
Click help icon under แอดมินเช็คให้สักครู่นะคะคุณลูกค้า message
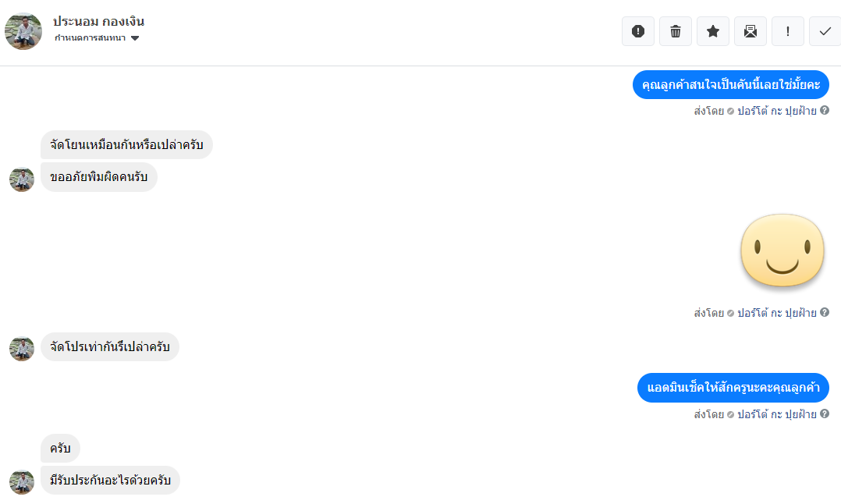[825, 414]
